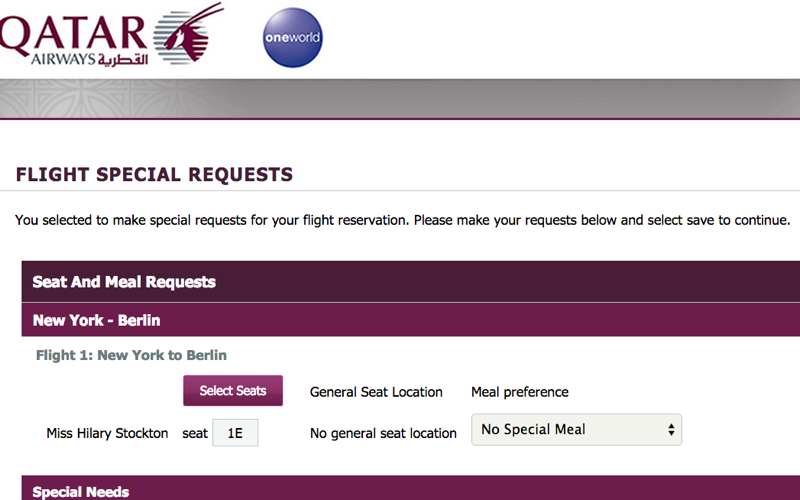The image size is (800, 500).
Task: Click the meal dropdown up-down arrows
Action: pyautogui.click(x=671, y=430)
